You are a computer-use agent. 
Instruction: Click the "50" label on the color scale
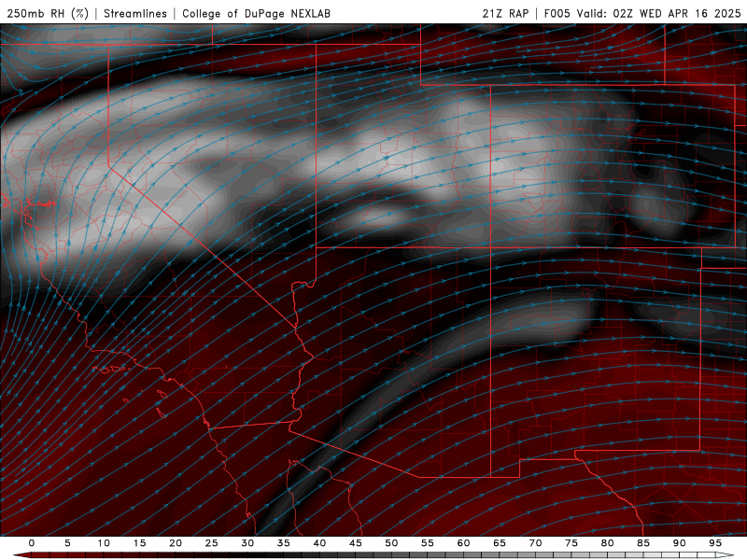point(391,543)
